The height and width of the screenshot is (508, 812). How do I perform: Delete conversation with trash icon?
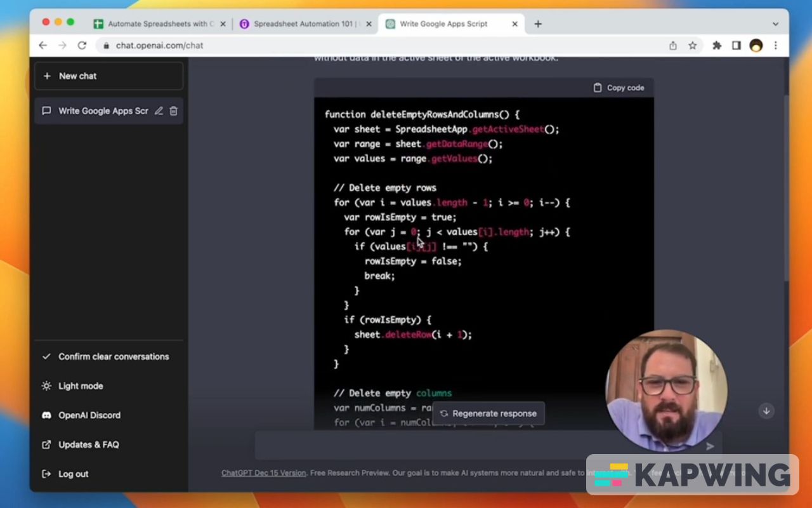174,111
